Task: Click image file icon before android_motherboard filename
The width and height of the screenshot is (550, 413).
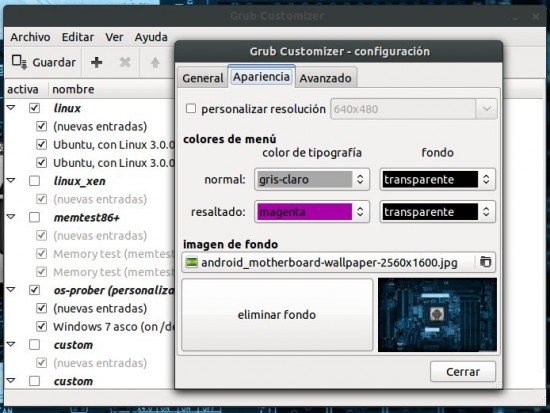Action: point(192,262)
